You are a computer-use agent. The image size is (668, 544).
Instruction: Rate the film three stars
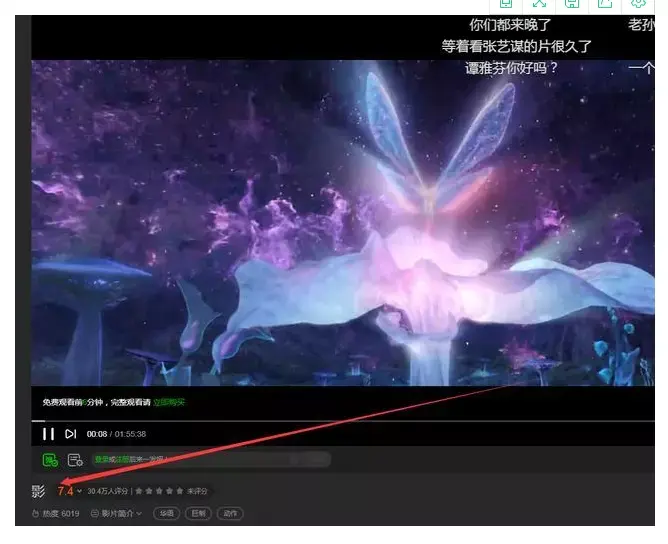coord(159,491)
